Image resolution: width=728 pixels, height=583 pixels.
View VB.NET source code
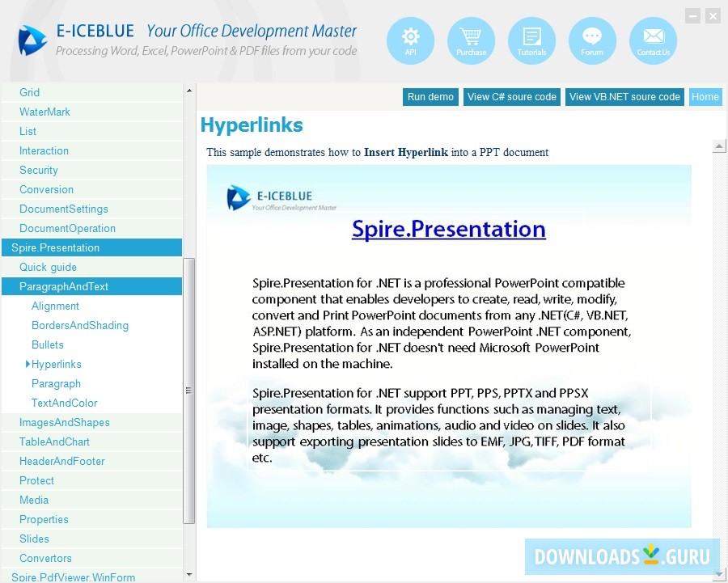(624, 97)
